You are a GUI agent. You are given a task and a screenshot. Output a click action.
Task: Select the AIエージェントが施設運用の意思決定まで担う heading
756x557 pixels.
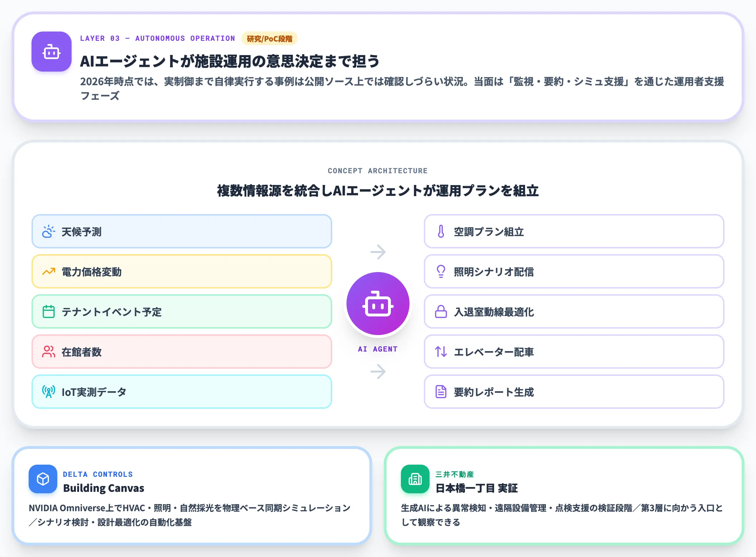230,61
